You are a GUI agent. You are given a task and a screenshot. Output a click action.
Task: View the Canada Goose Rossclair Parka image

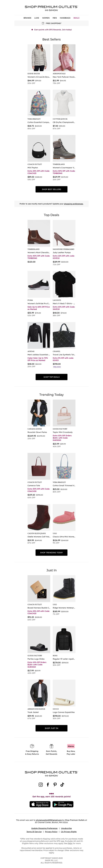(x=39, y=413)
